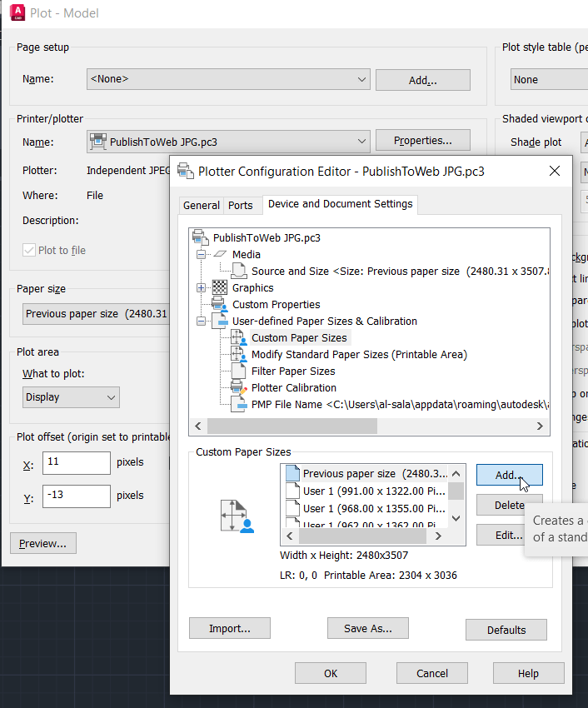Click paper size list scroll down arrow
The width and height of the screenshot is (588, 708).
pyautogui.click(x=456, y=518)
